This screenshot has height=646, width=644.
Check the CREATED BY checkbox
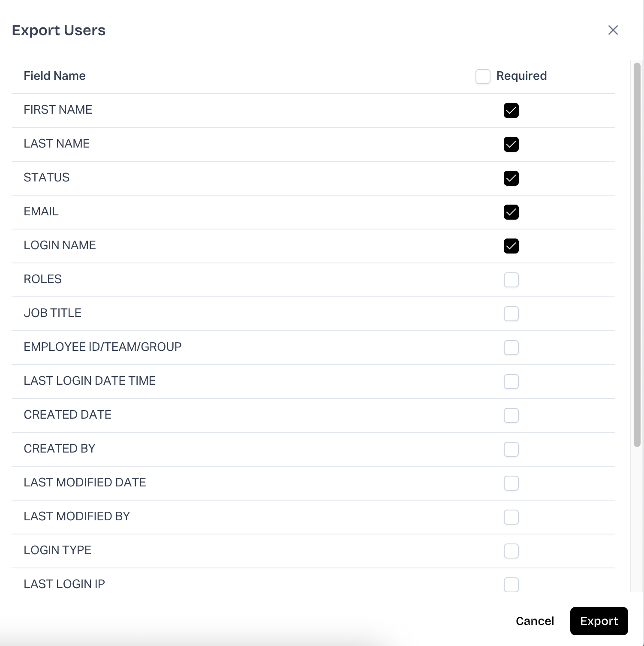pos(511,449)
